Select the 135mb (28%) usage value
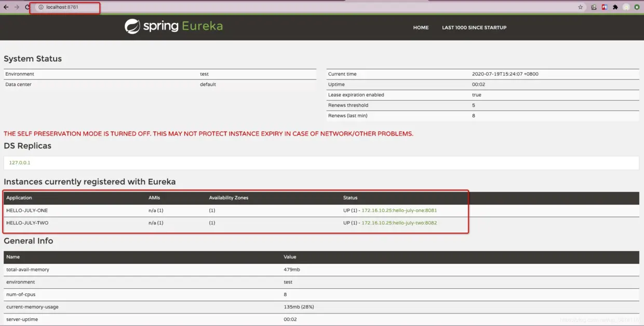This screenshot has height=326, width=644. pyautogui.click(x=299, y=307)
